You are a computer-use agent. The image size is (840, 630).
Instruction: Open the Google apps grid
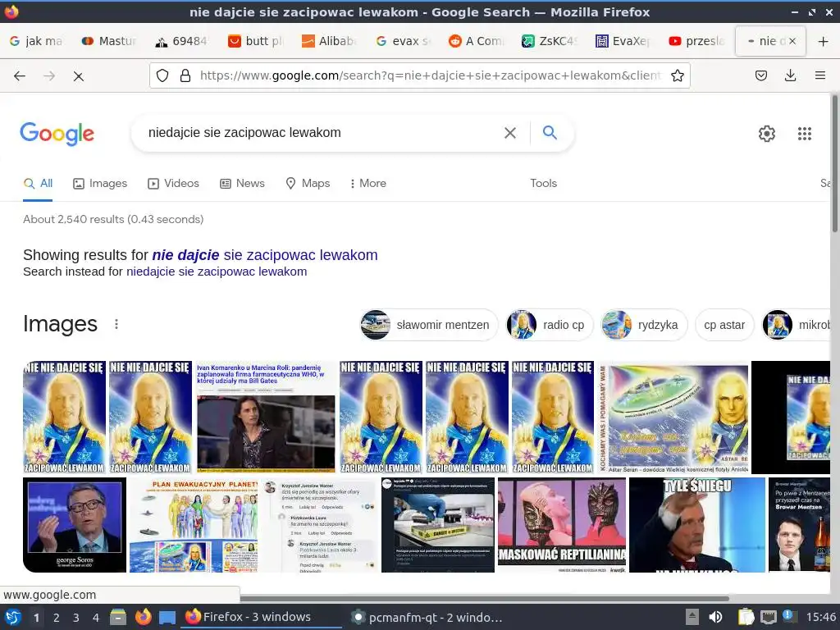[804, 134]
